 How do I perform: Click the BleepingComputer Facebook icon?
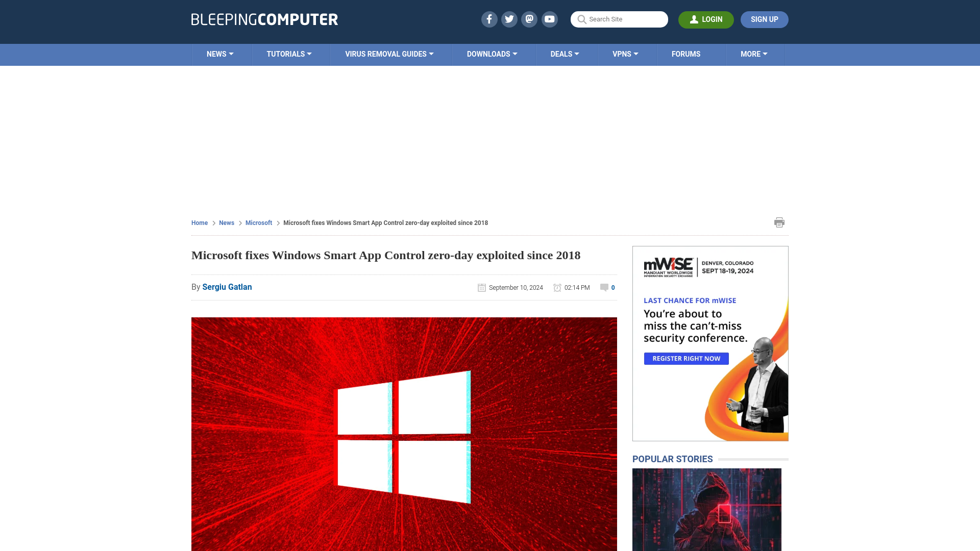pyautogui.click(x=488, y=19)
